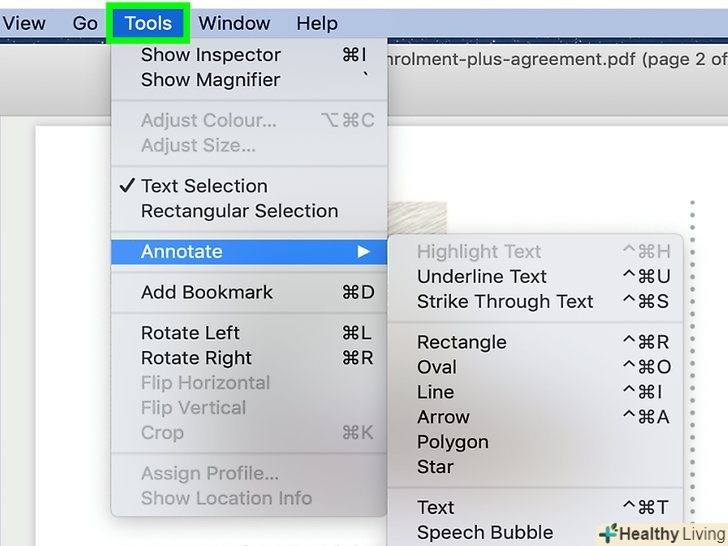Pick Strike Through Text annotation
Image resolution: width=728 pixels, height=546 pixels.
[505, 302]
